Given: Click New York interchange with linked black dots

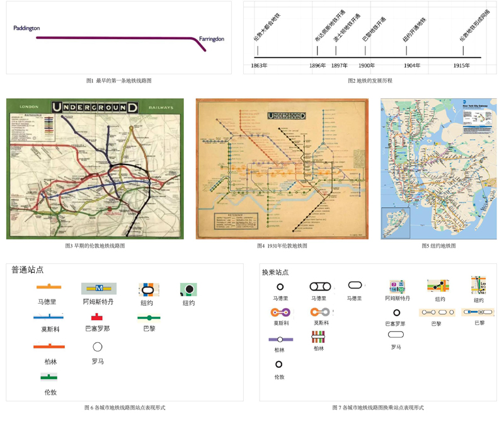Looking at the screenshot, I should click(438, 286).
